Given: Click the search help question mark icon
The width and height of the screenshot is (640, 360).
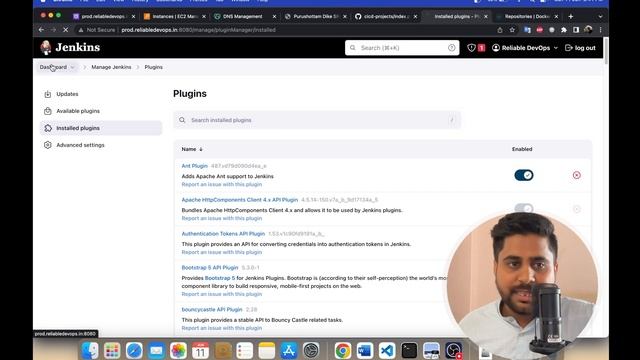Looking at the screenshot, I should [451, 48].
